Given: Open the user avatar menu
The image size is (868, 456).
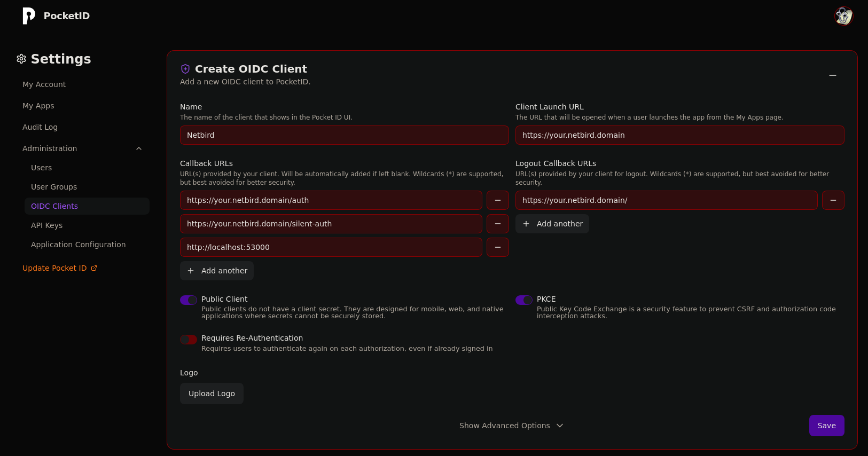Looking at the screenshot, I should [x=843, y=16].
